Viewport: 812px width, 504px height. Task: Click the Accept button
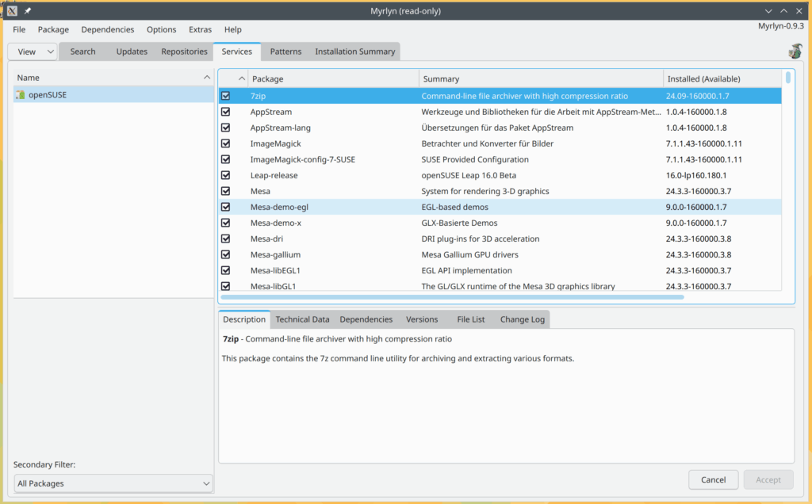[x=768, y=479]
